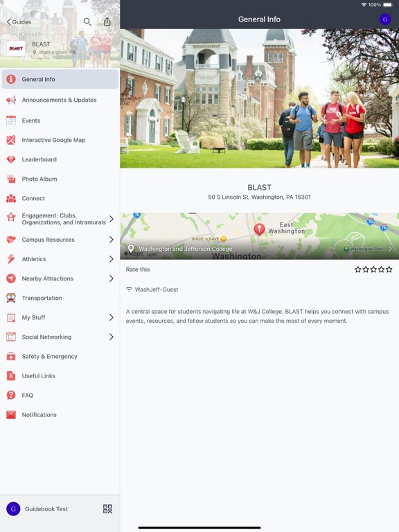The image size is (399, 532).
Task: Click the Safety & Emergency medkit icon
Action: pyautogui.click(x=11, y=356)
